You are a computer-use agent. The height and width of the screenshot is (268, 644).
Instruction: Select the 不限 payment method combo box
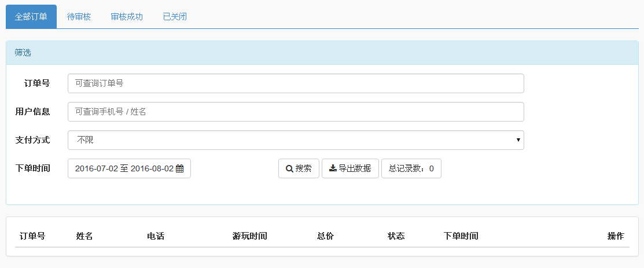[296, 140]
